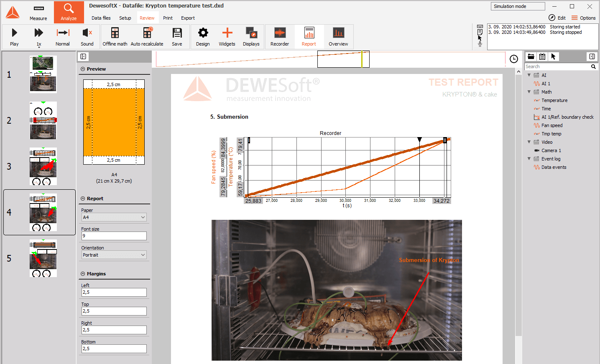Screen dimensions: 600x364
Task: Open the Analyze mode
Action: pos(69,12)
